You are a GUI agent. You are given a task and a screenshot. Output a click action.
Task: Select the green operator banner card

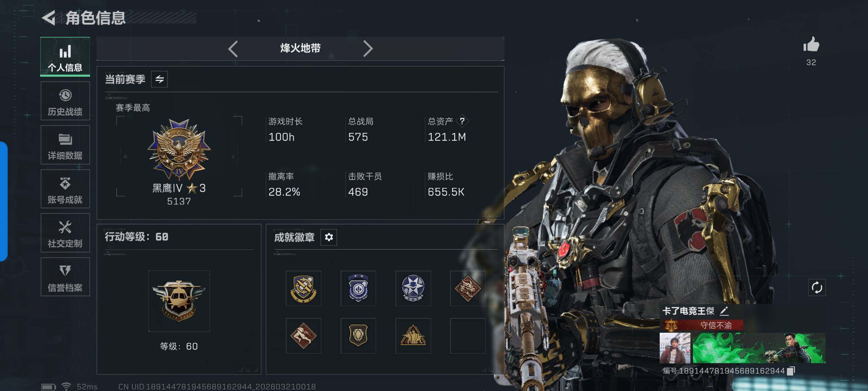tap(759, 348)
